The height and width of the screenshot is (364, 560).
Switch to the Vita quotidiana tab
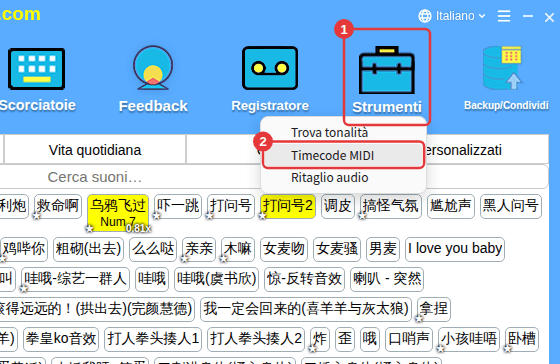(x=95, y=150)
